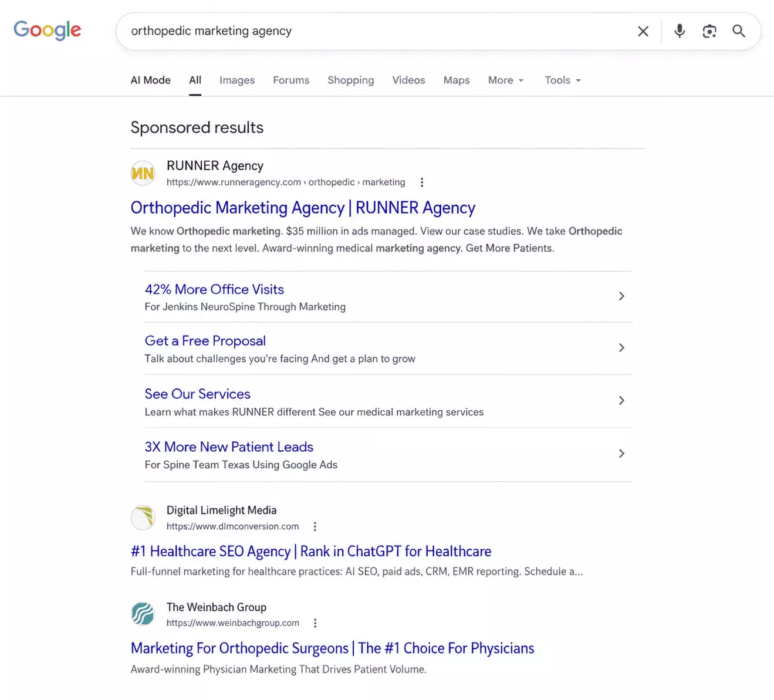Screen dimensions: 774x700
Task: Click the 'Award-winning Physician Marketing' description text
Action: tap(279, 669)
